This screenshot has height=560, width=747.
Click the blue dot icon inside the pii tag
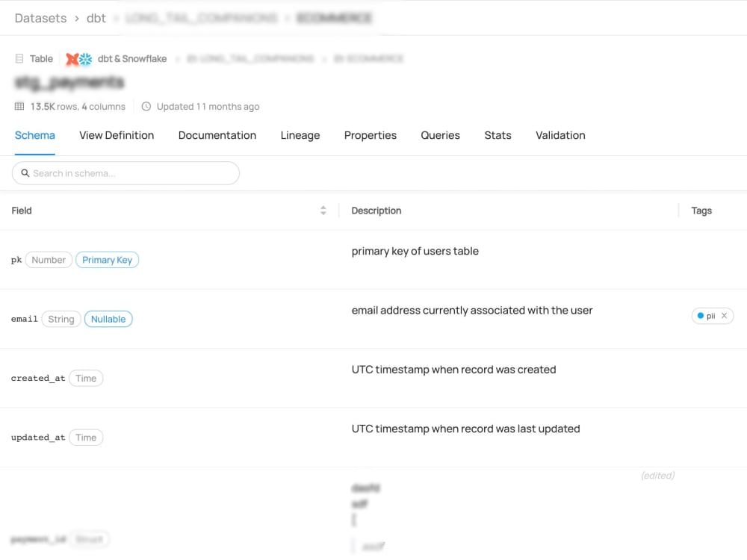(x=701, y=316)
